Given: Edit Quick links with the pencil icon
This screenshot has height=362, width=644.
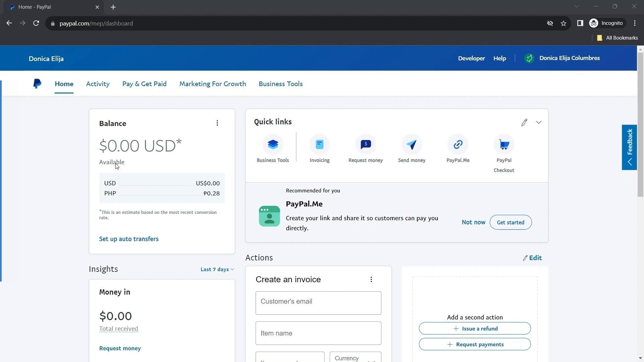Looking at the screenshot, I should click(524, 122).
